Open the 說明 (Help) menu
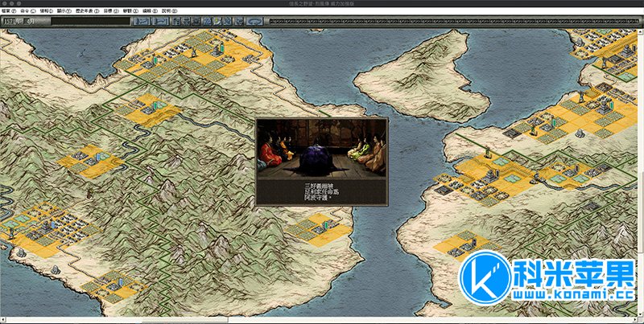 [169, 11]
